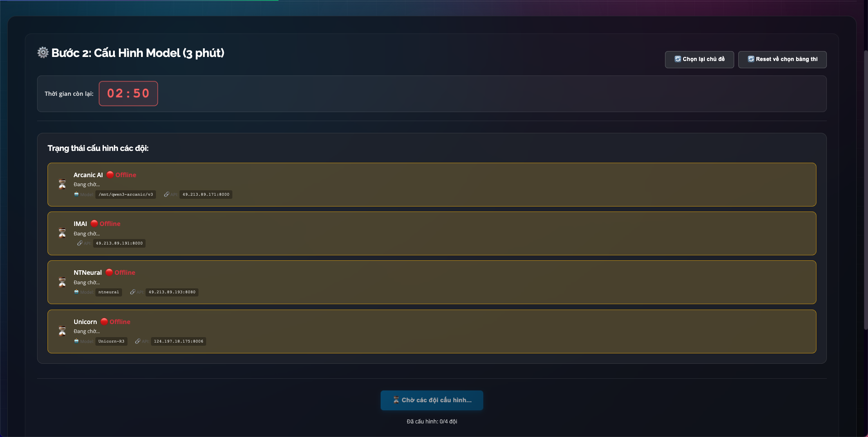The height and width of the screenshot is (437, 868).
Task: Click the hourglass icon on the NTNeural card
Action: click(x=63, y=282)
